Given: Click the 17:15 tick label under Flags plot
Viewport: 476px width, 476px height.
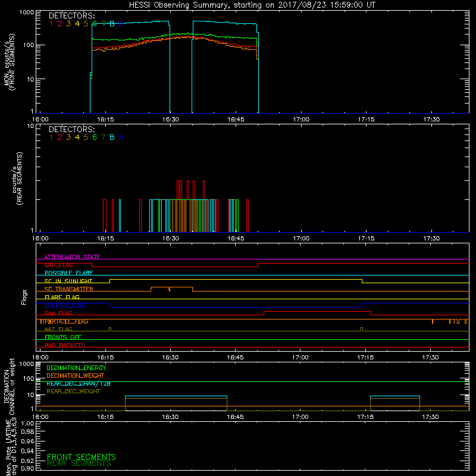Looking at the screenshot, I should tap(365, 358).
